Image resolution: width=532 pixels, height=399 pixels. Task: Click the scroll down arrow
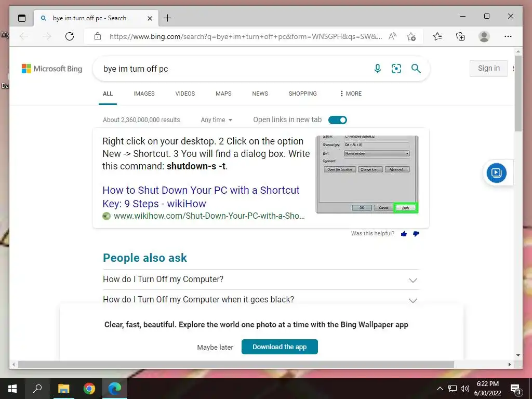[518, 355]
